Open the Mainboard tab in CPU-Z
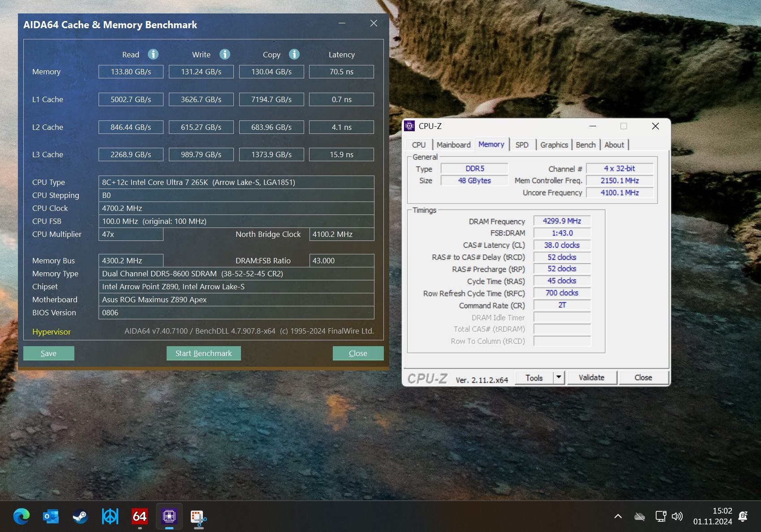The height and width of the screenshot is (532, 761). pyautogui.click(x=453, y=145)
